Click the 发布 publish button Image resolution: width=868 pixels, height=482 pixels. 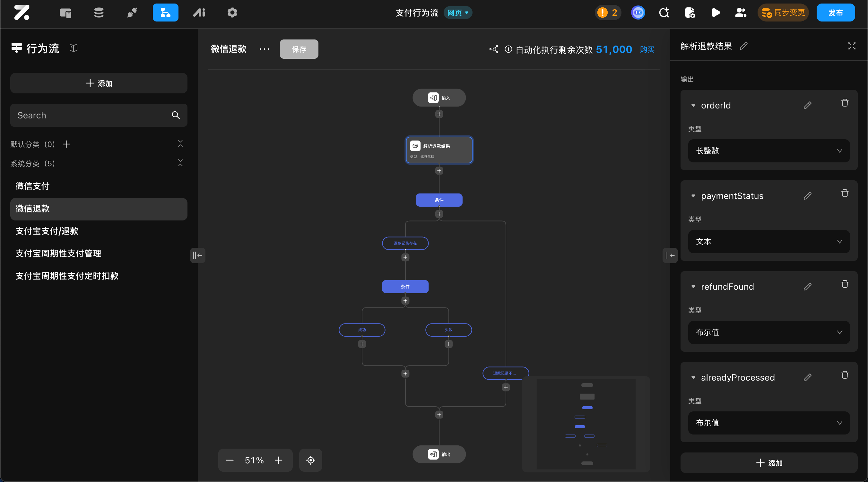[835, 13]
